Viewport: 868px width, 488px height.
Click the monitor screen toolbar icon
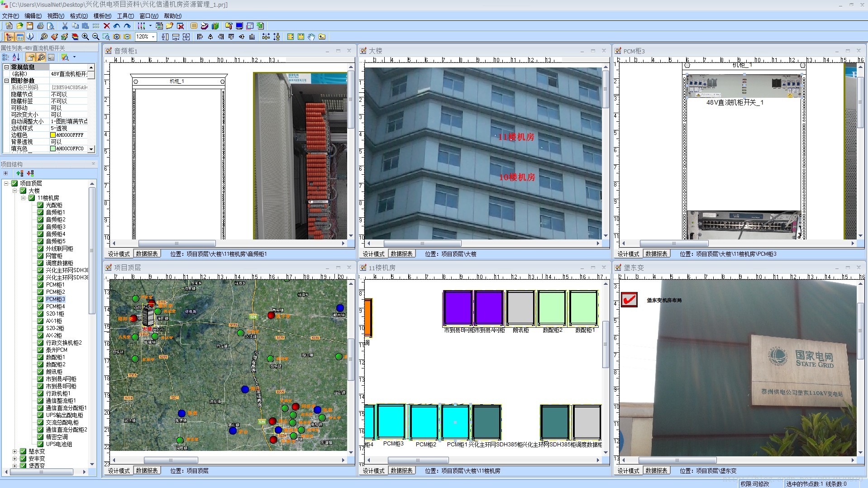239,26
